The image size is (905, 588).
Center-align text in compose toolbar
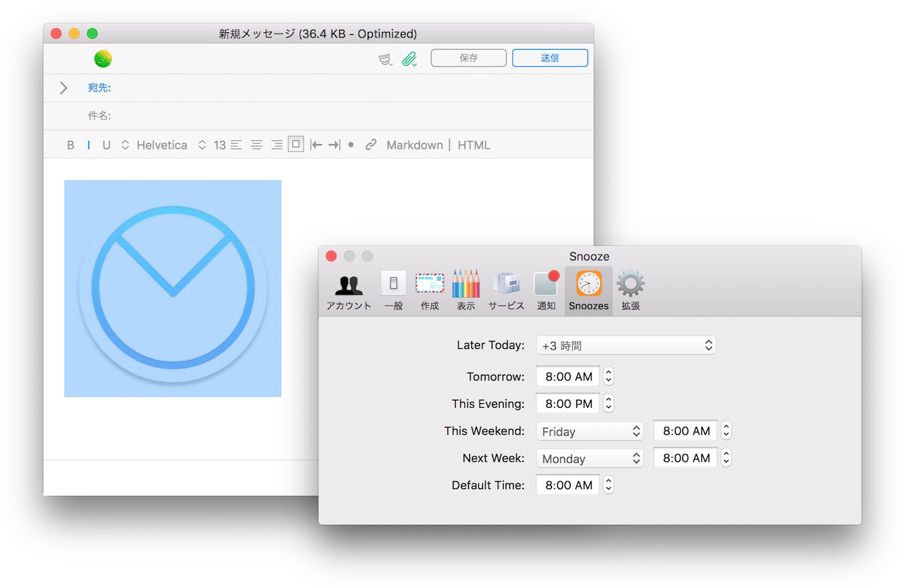click(x=257, y=145)
